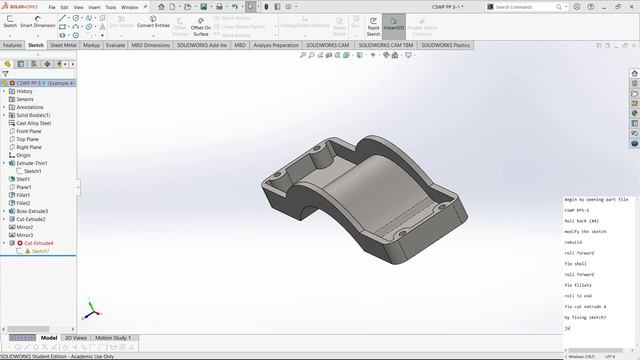The height and width of the screenshot is (360, 640).
Task: Expand the Boss-Extrude3 feature node
Action: [4, 211]
